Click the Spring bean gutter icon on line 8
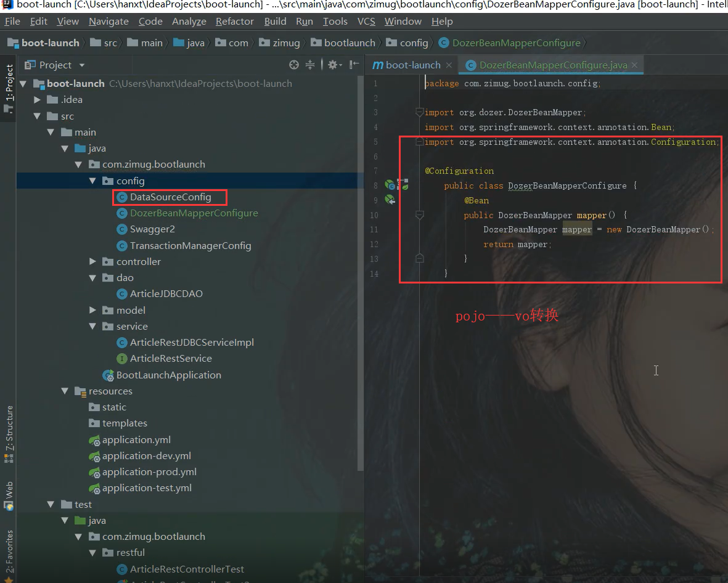 click(390, 185)
